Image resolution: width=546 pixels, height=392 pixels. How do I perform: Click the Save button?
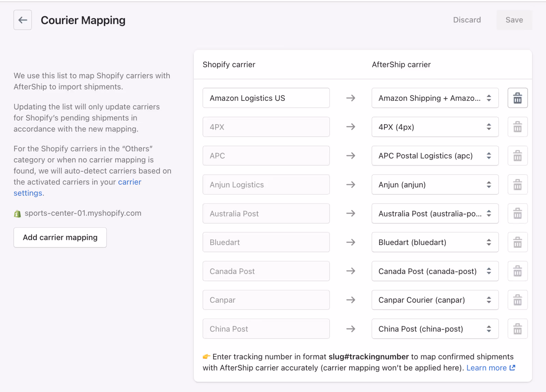(x=514, y=20)
